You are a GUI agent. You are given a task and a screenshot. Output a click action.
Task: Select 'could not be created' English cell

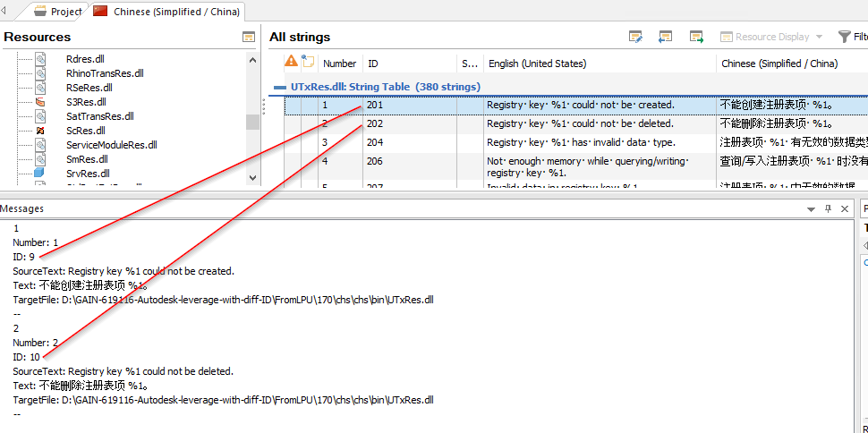click(600, 105)
